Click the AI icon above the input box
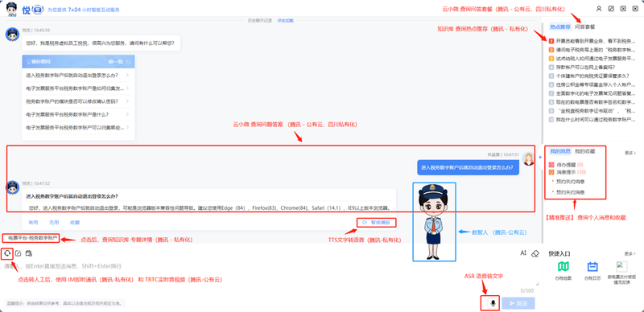Viewport: 644px width, 312px height. coord(523,253)
